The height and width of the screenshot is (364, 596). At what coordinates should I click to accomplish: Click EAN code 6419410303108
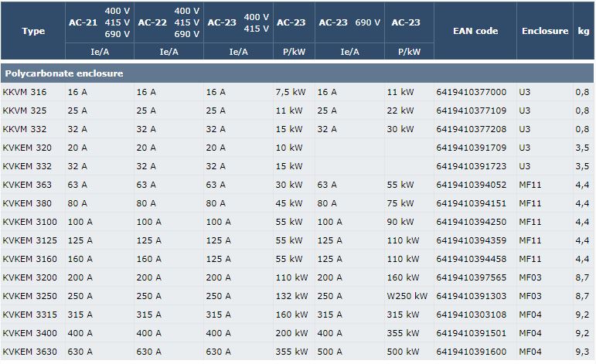[x=472, y=315]
